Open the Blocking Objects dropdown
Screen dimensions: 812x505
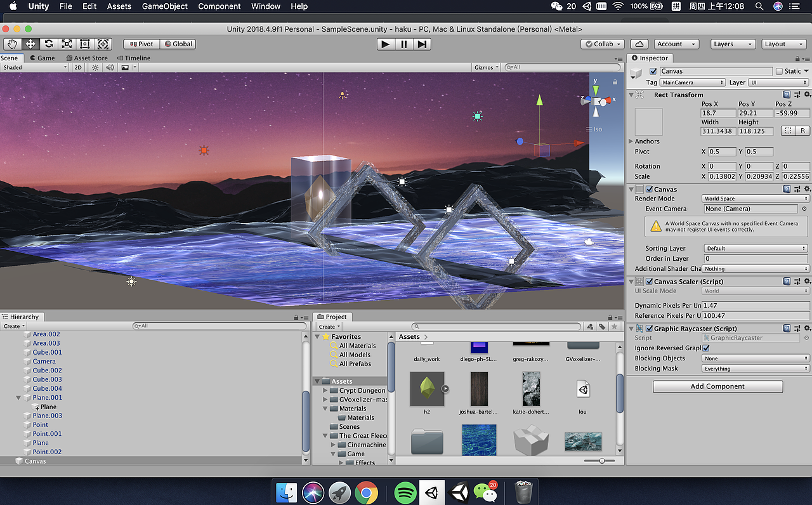755,358
